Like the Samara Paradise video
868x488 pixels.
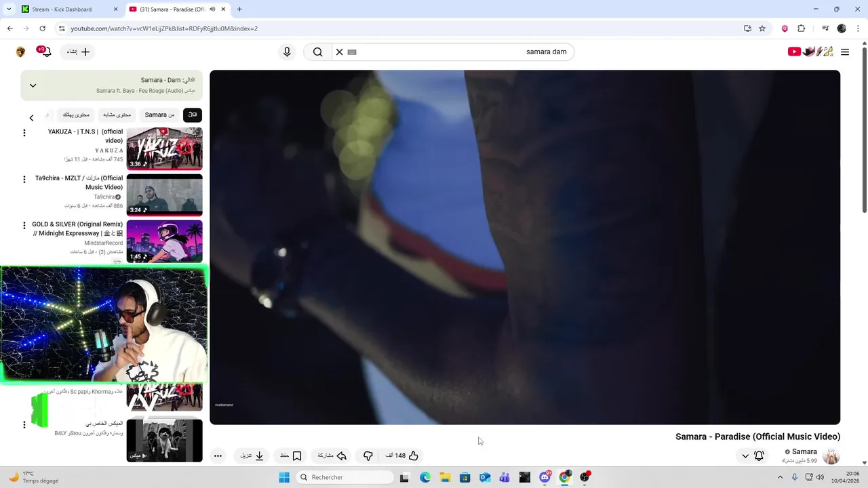click(402, 456)
